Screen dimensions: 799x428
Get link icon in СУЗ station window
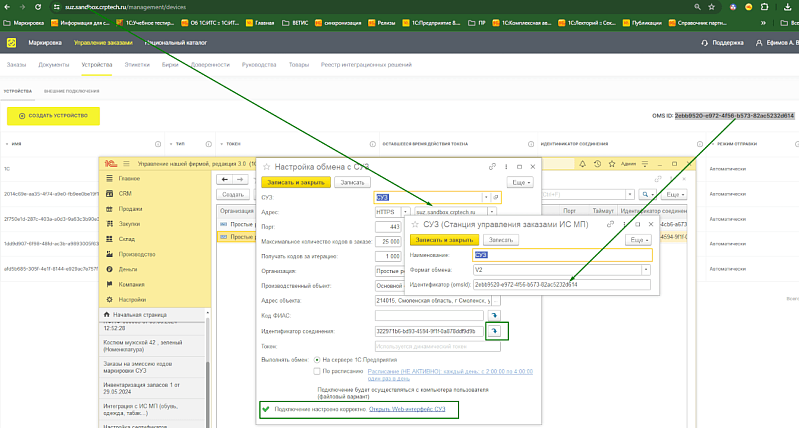610,224
